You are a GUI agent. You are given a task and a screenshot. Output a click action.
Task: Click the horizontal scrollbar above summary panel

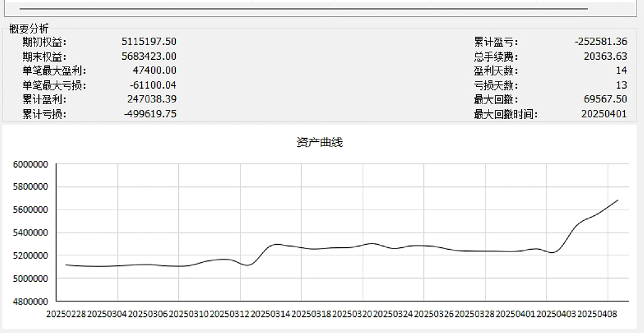[x=303, y=9]
